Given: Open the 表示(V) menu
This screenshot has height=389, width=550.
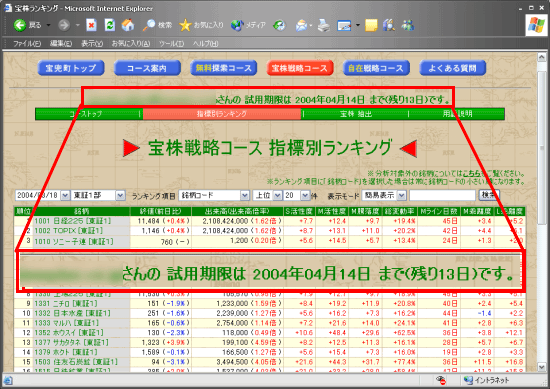Looking at the screenshot, I should click(x=92, y=44).
